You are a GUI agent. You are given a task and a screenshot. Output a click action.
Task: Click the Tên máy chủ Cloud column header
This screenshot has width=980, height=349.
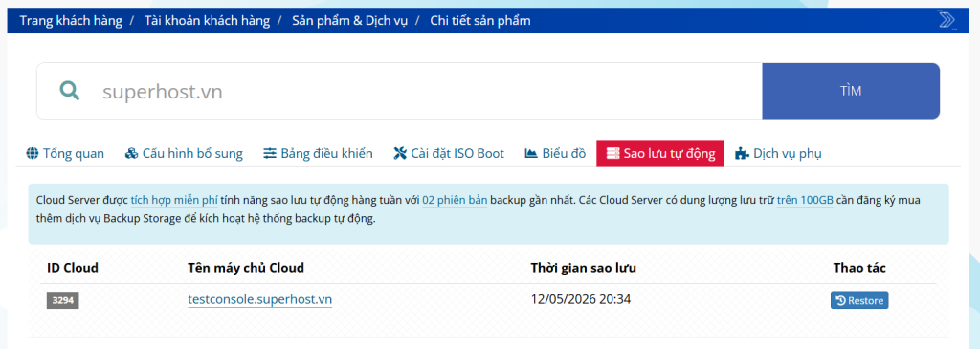tap(246, 268)
